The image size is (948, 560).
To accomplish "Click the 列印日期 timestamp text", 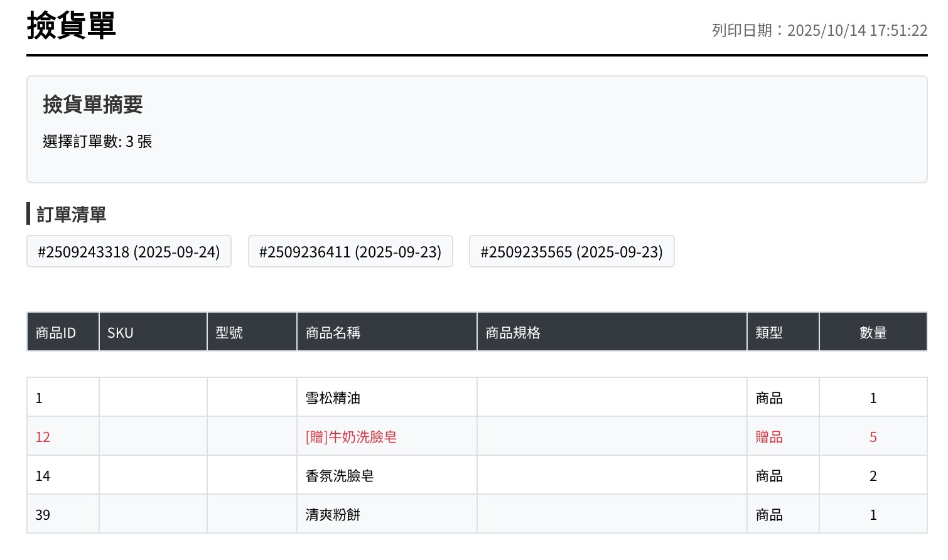I will point(819,31).
